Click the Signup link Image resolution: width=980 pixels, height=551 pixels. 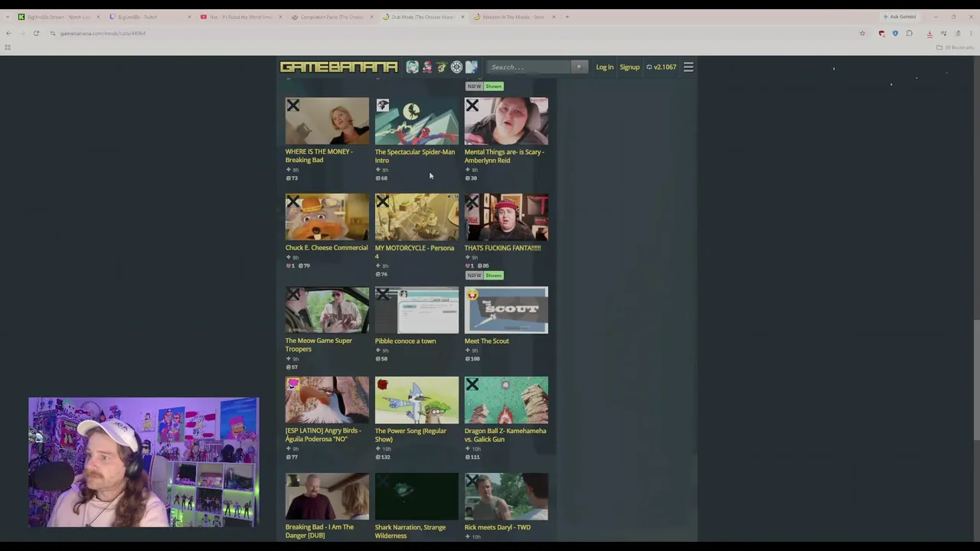(x=629, y=67)
